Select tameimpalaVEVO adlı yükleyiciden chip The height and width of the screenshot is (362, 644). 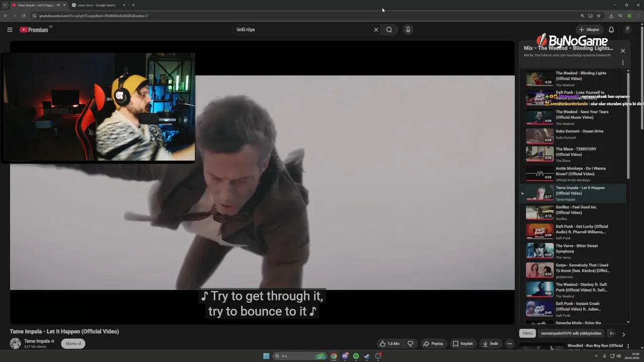point(571,333)
